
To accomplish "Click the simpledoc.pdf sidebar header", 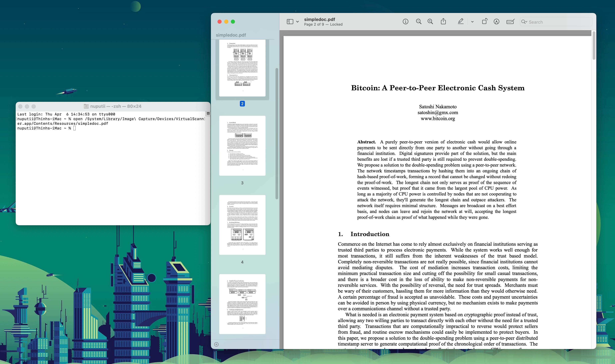I will 231,35.
